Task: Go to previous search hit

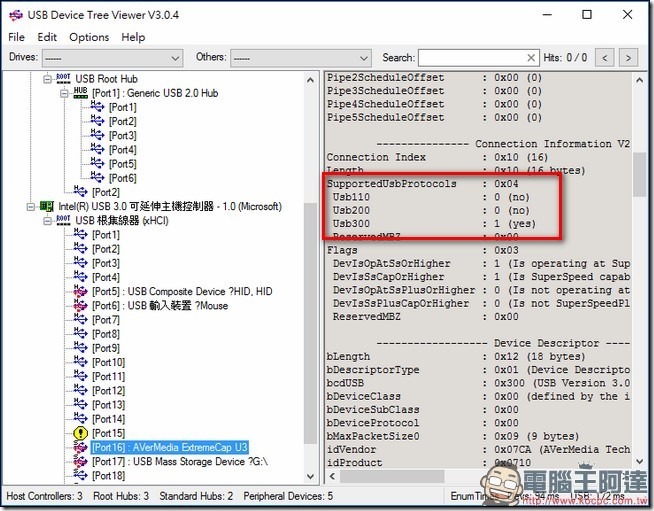Action: click(605, 58)
